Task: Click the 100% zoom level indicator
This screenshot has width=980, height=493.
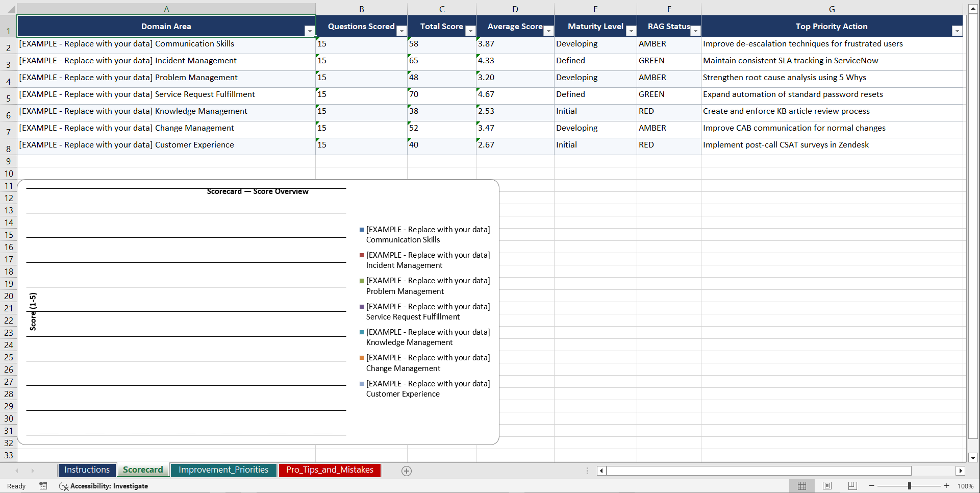Action: [x=965, y=486]
